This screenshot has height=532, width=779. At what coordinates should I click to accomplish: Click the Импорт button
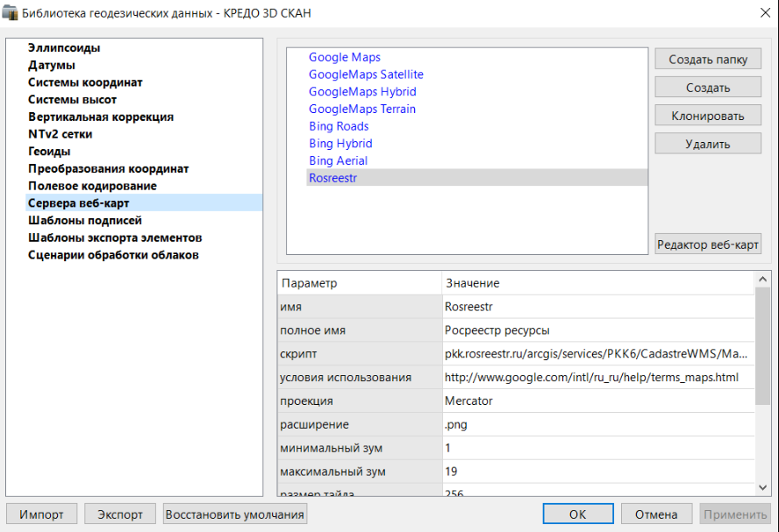point(42,514)
